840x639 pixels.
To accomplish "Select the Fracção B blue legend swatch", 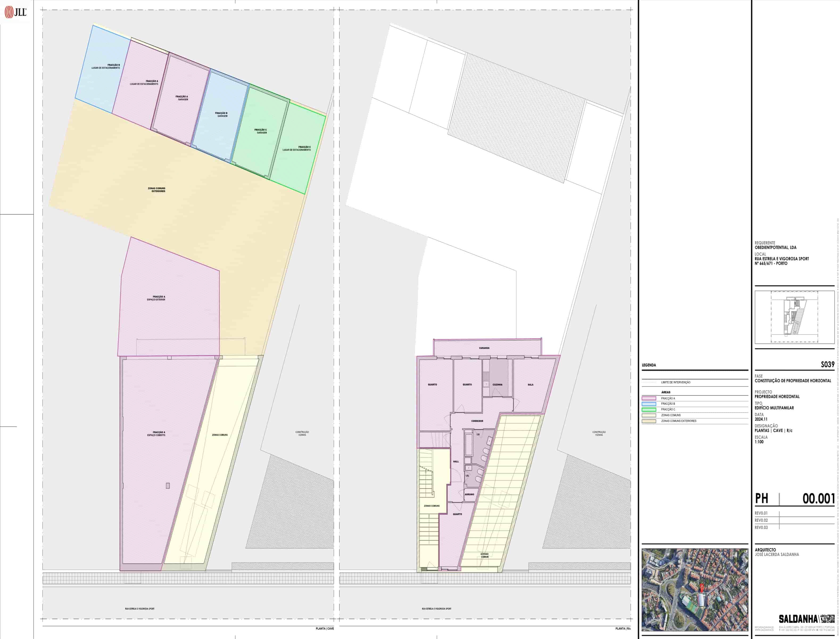I will click(649, 404).
